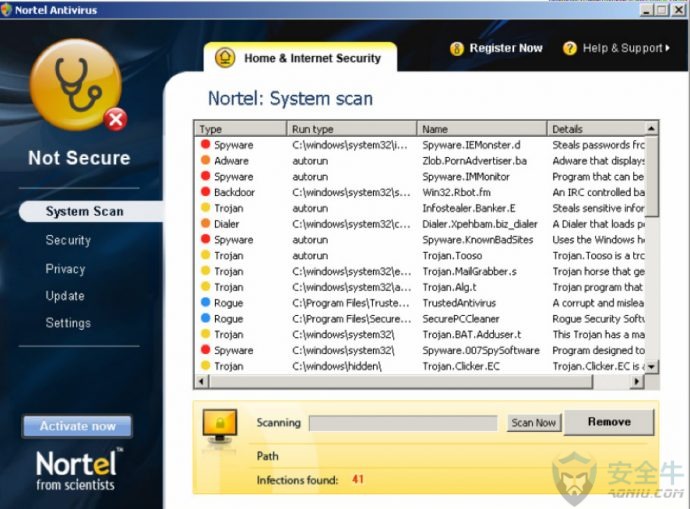Click red dot beside Spyware.IMMonitor row
Viewport: 690px width, 509px height.
(205, 176)
